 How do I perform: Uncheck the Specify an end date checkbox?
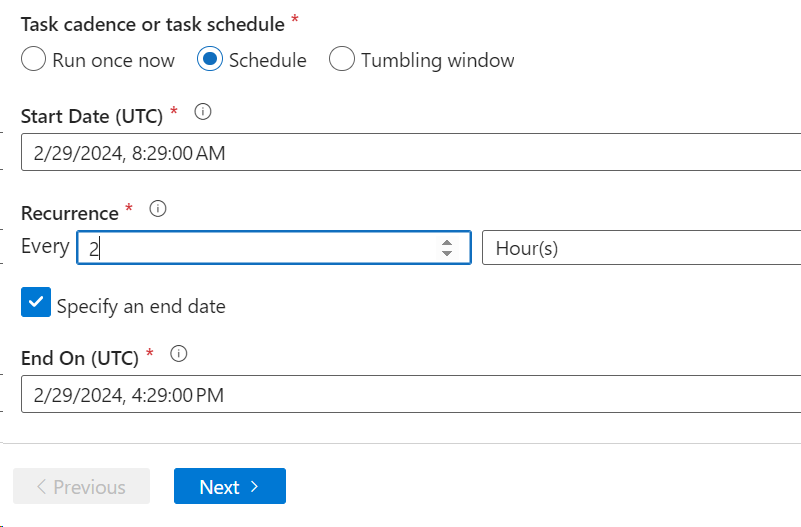pyautogui.click(x=36, y=303)
